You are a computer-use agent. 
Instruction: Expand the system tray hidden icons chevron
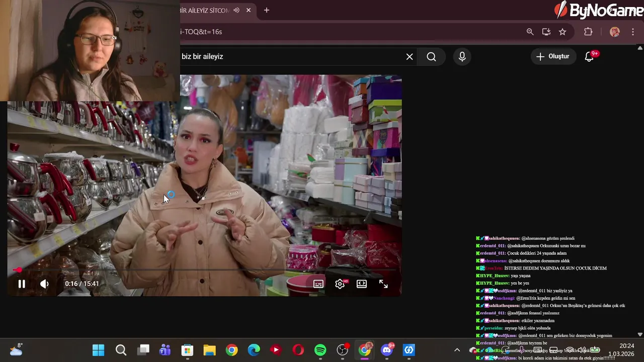point(457,350)
